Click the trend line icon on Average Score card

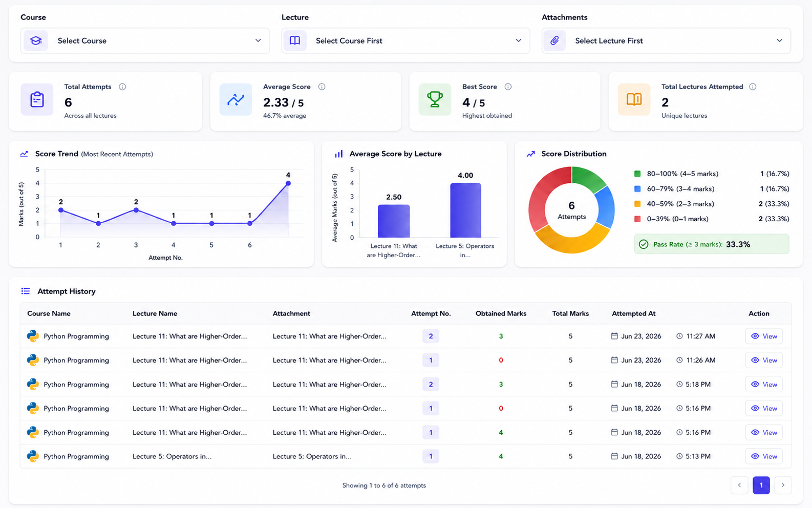236,99
